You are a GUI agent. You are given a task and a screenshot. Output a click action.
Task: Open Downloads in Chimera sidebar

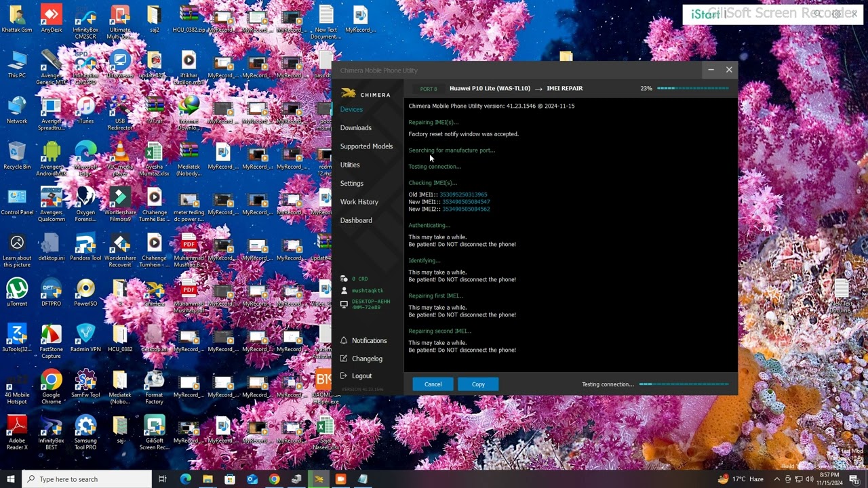[x=355, y=127]
